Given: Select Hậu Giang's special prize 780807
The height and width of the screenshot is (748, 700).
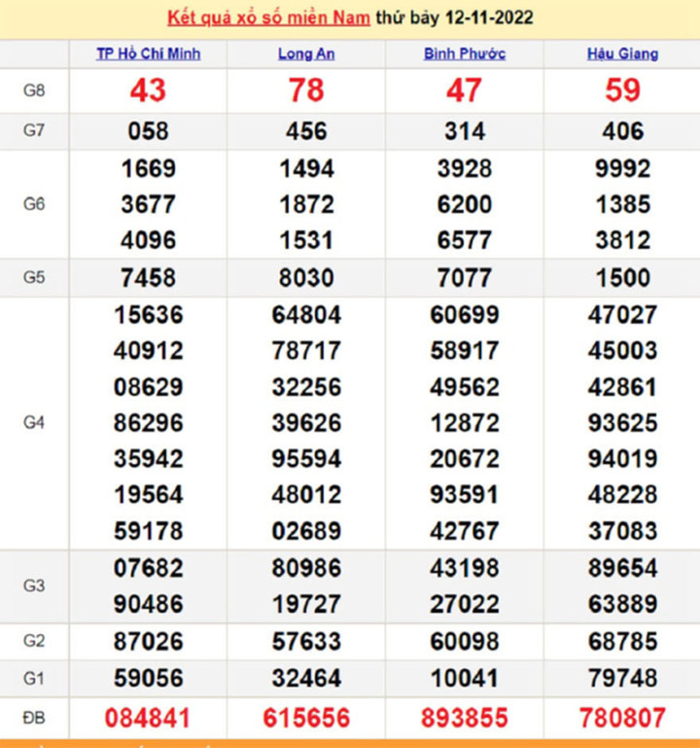Looking at the screenshot, I should (x=622, y=718).
